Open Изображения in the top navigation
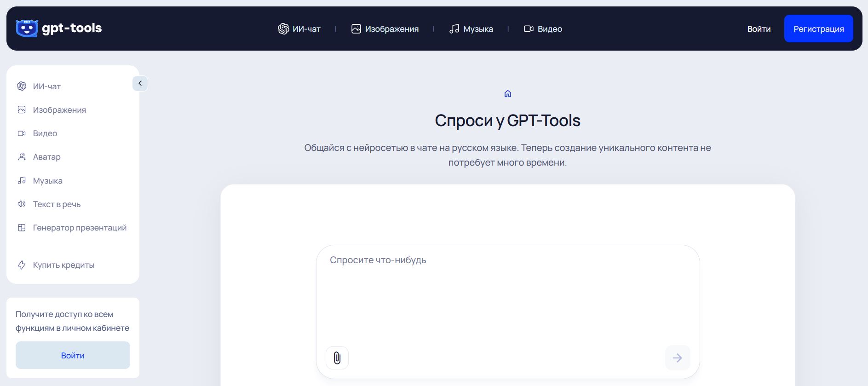The image size is (868, 386). point(385,29)
